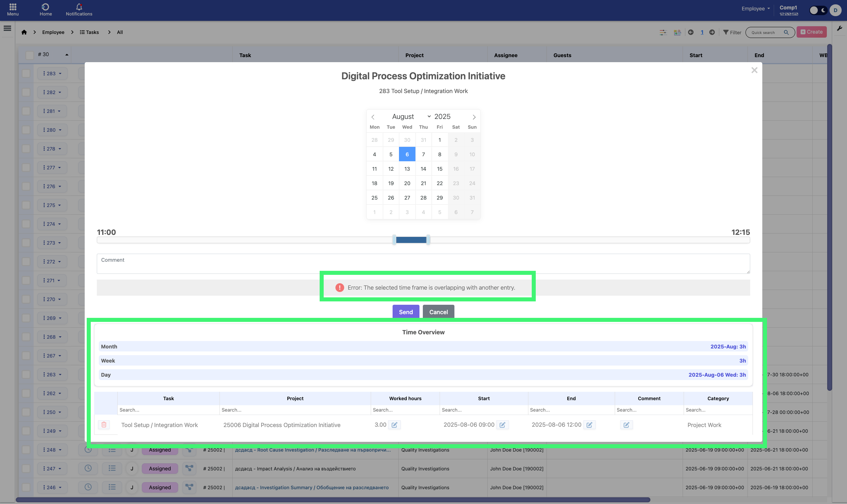
Task: Go to previous month in calendar
Action: tap(373, 117)
